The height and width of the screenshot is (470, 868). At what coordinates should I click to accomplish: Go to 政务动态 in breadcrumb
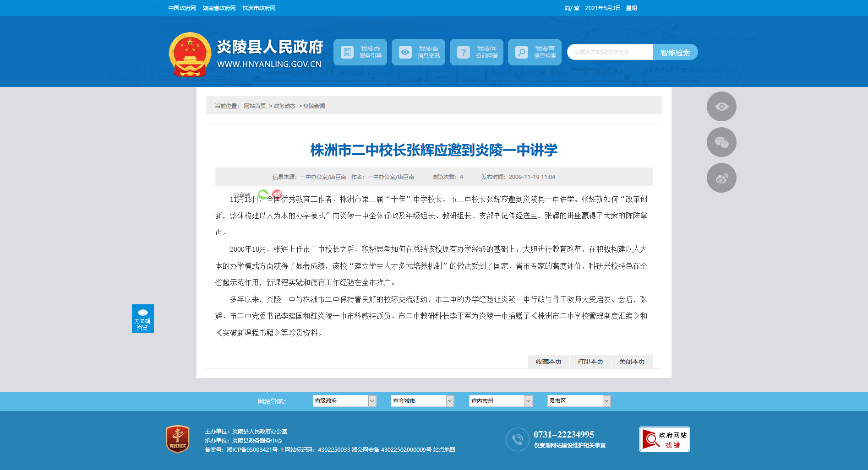coord(284,106)
